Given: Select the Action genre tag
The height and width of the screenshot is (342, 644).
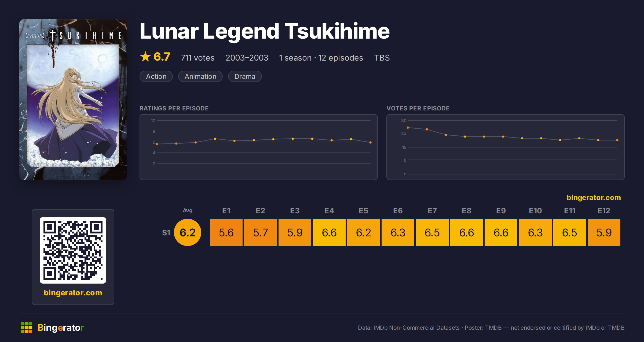Looking at the screenshot, I should click(x=156, y=76).
